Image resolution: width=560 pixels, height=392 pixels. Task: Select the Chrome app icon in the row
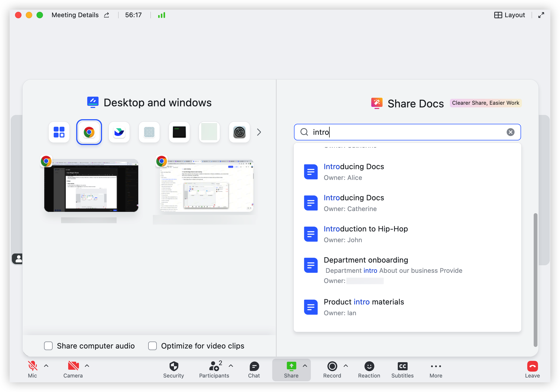tap(89, 132)
